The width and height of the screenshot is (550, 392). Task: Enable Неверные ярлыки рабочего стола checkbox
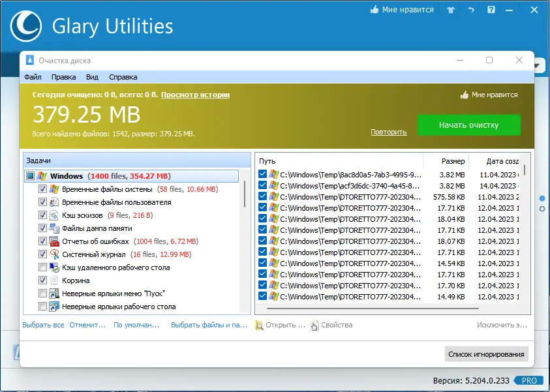tap(42, 307)
